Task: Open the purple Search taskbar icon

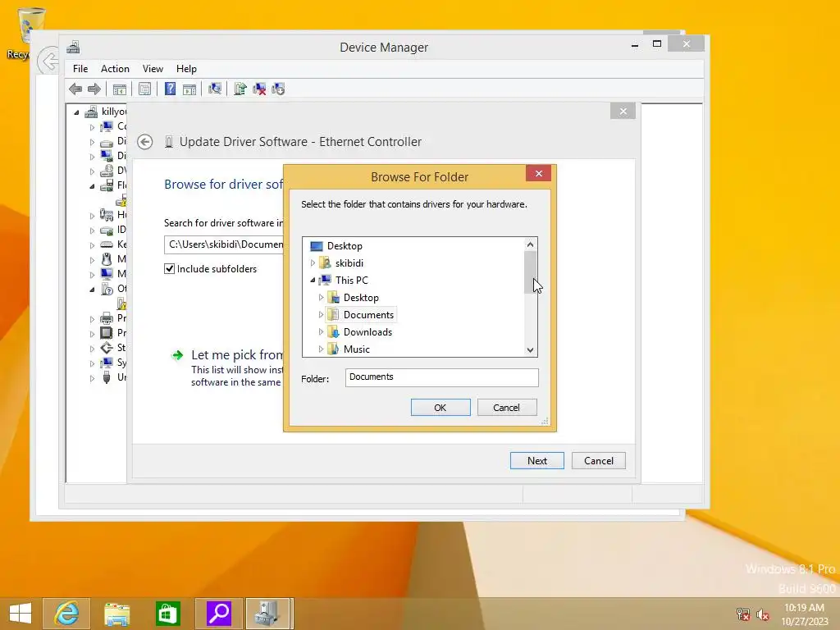Action: click(x=218, y=614)
